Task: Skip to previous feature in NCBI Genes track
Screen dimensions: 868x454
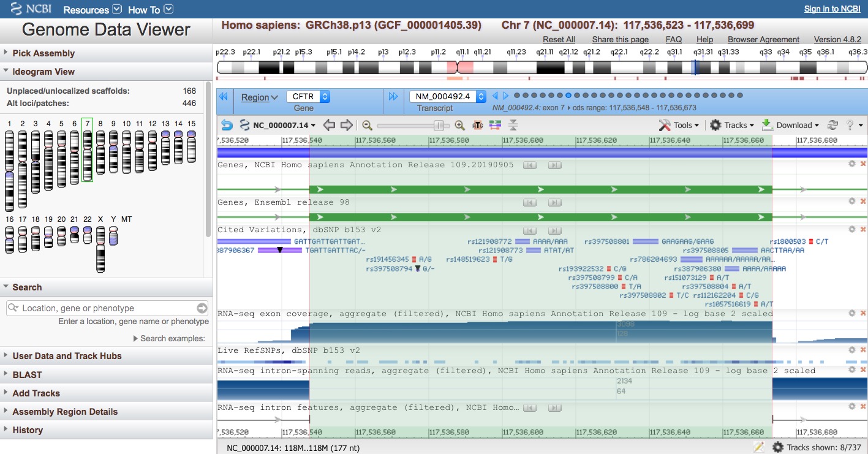Action: point(529,165)
